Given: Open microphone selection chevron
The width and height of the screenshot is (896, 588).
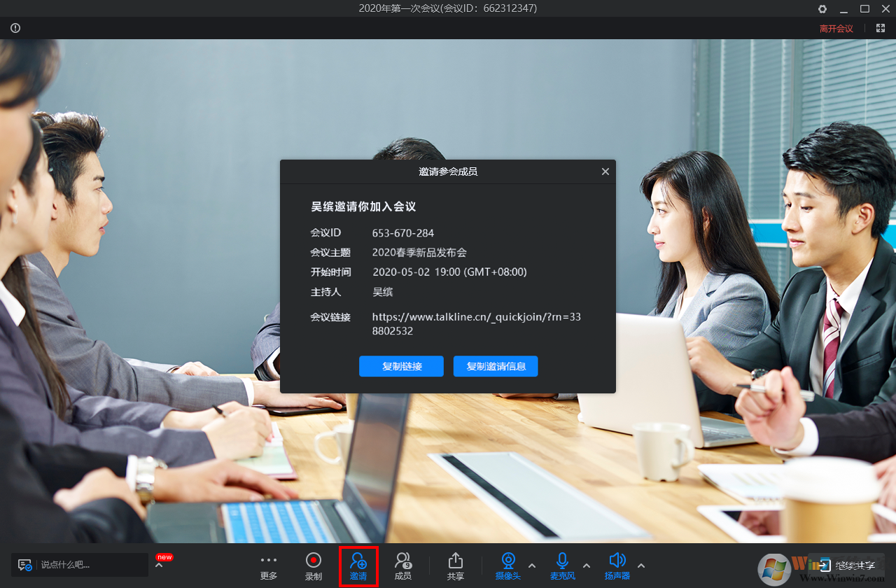Looking at the screenshot, I should (587, 567).
